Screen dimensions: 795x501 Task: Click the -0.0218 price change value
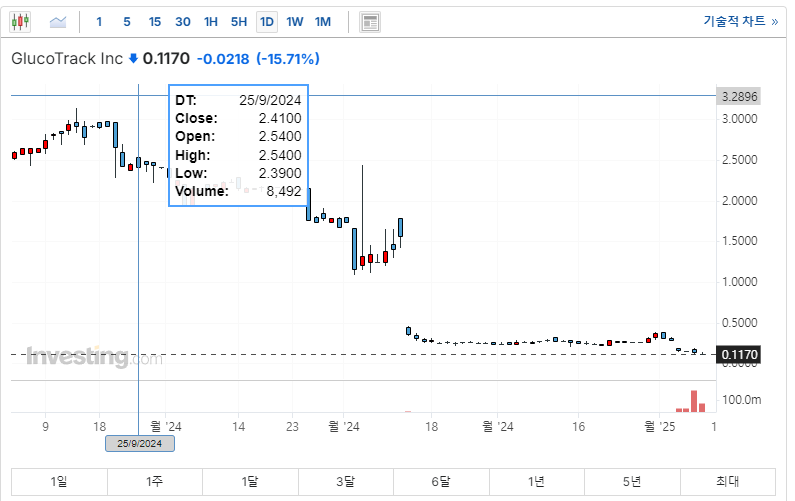tap(223, 59)
